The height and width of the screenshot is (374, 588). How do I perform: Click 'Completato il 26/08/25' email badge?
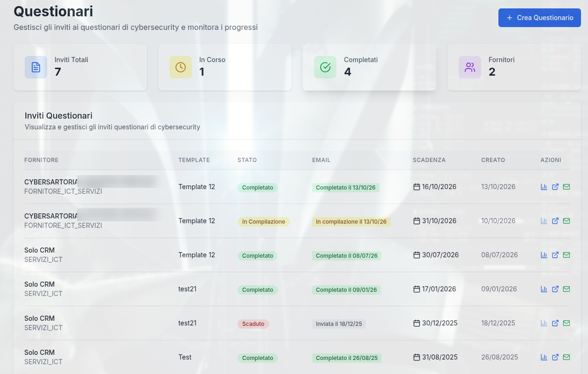[x=347, y=358]
